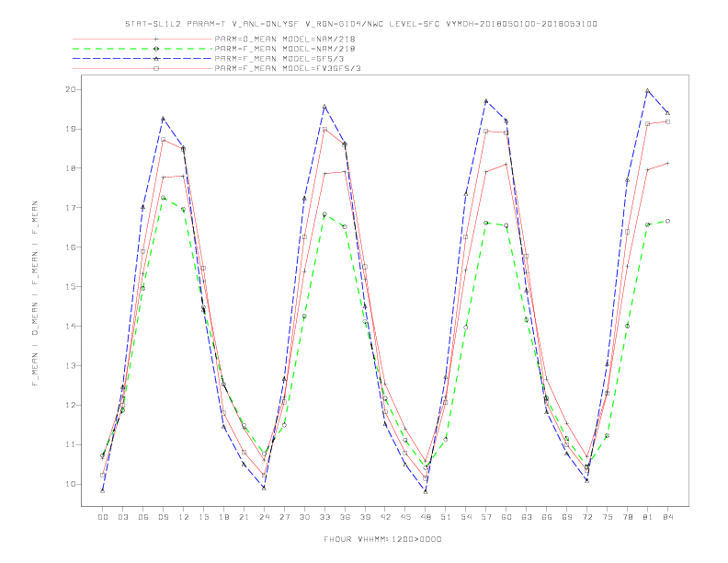
Task: Click x-axis tick label 09
Action: coord(163,517)
